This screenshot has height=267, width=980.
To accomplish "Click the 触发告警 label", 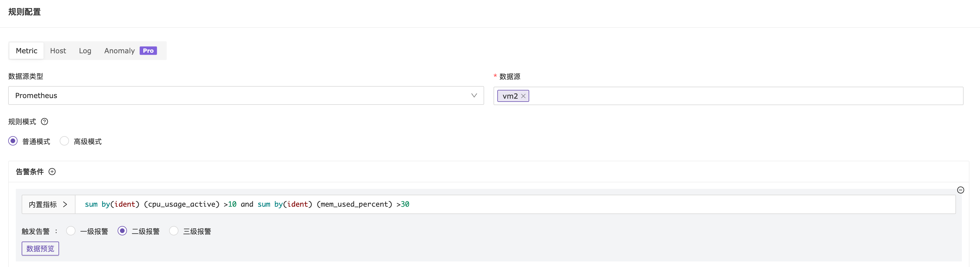I will coord(35,231).
